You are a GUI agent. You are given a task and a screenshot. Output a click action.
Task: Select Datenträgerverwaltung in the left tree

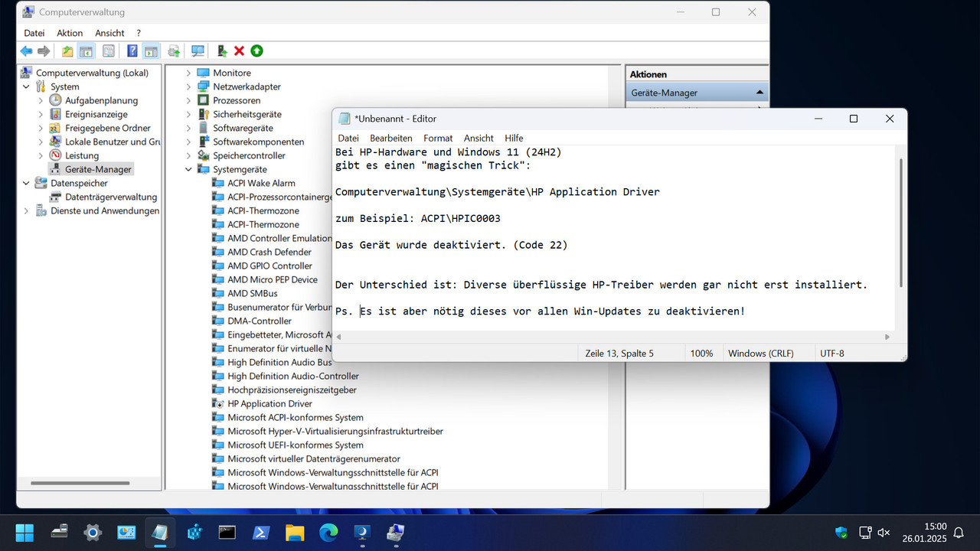[x=111, y=197]
